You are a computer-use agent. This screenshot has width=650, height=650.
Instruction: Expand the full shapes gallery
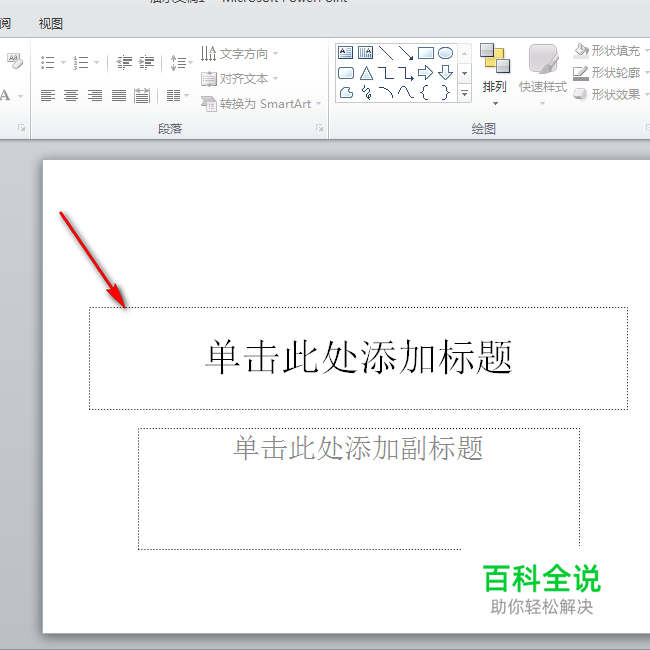point(465,94)
